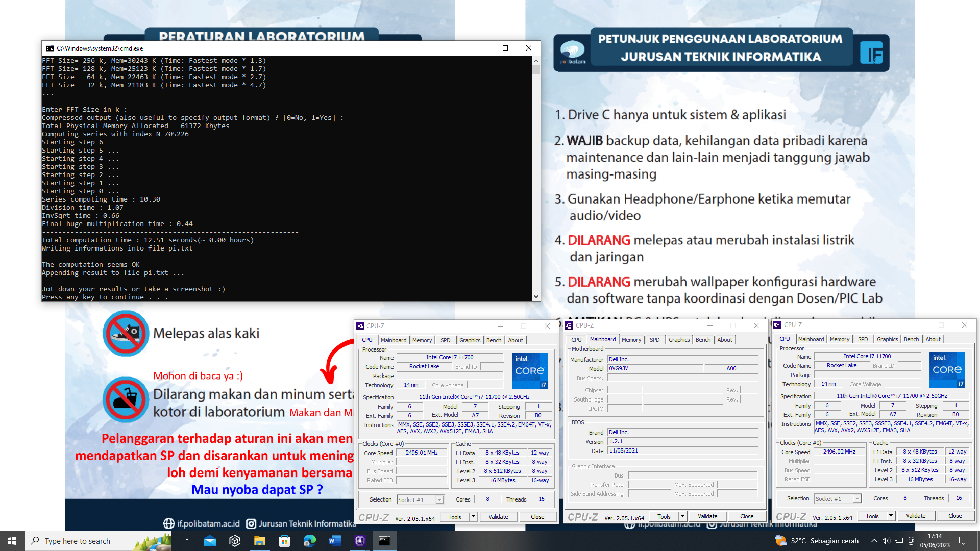Open the network icon in system tray

tap(899, 541)
